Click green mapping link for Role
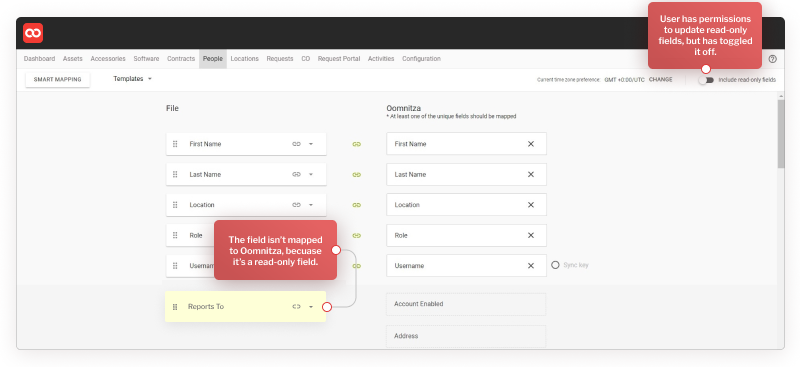Viewport: 800px width, 367px height. point(357,236)
